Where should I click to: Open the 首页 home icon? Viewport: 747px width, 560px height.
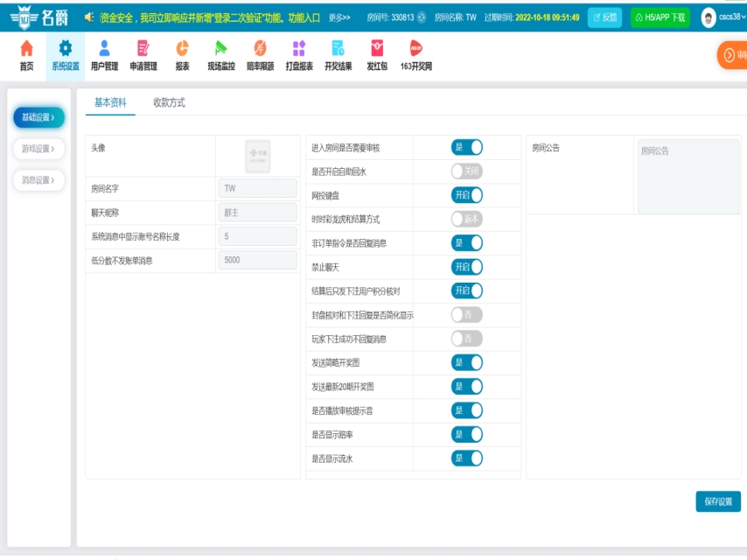[26, 48]
